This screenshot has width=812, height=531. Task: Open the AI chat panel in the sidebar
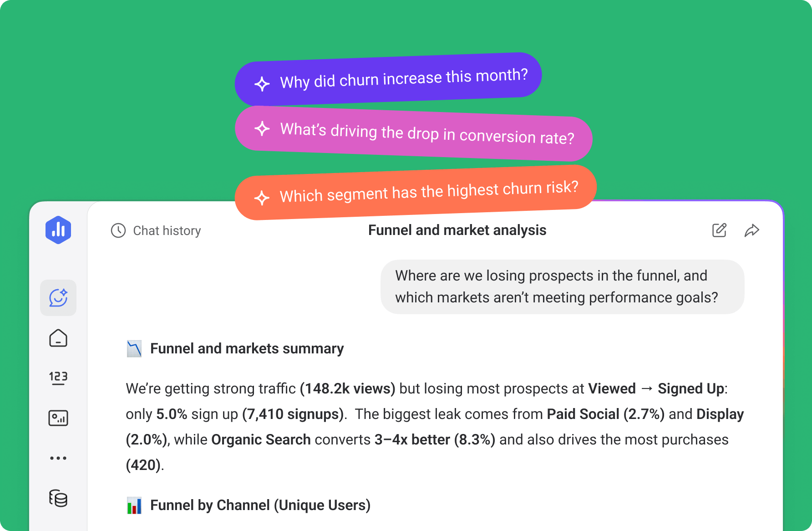pos(58,298)
